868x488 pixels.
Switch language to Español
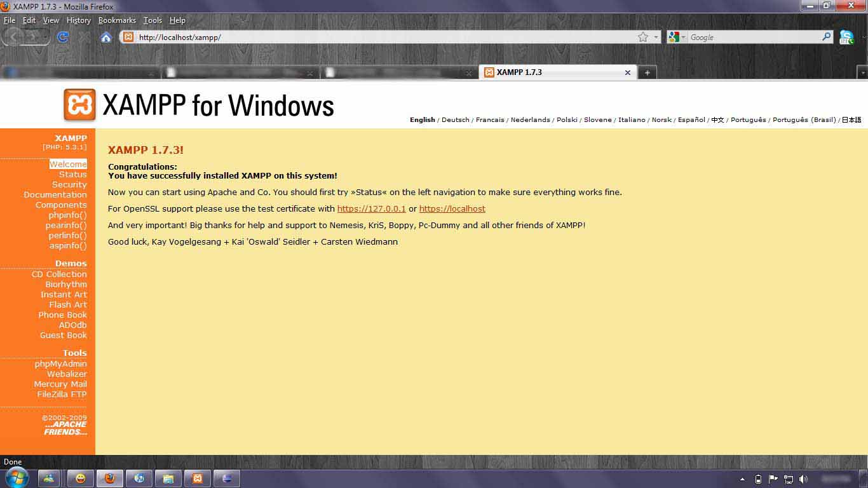tap(691, 119)
